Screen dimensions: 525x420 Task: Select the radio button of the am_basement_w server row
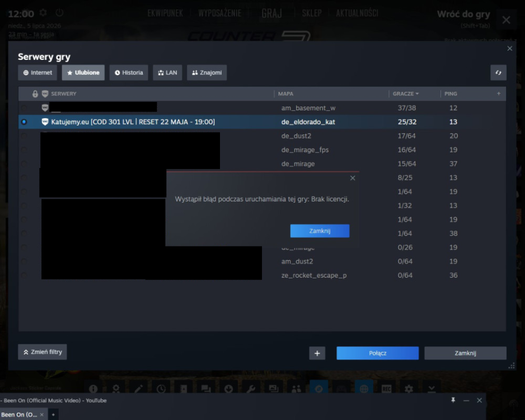pyautogui.click(x=24, y=108)
